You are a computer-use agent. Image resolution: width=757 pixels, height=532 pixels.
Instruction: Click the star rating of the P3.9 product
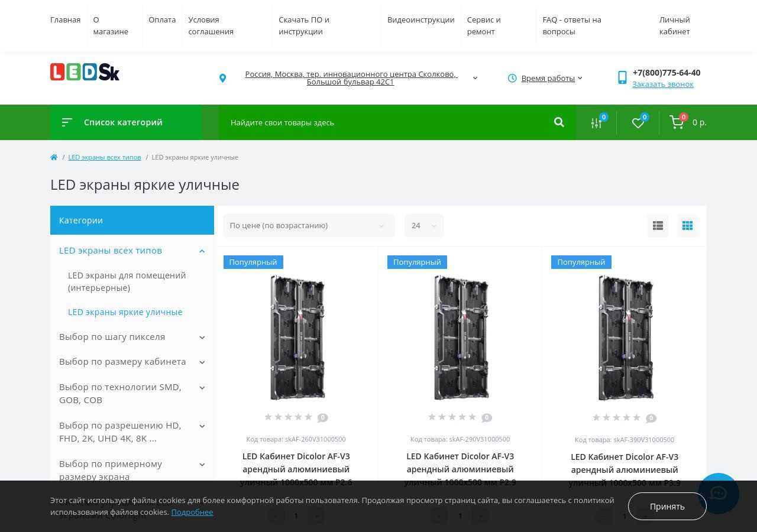coord(617,417)
